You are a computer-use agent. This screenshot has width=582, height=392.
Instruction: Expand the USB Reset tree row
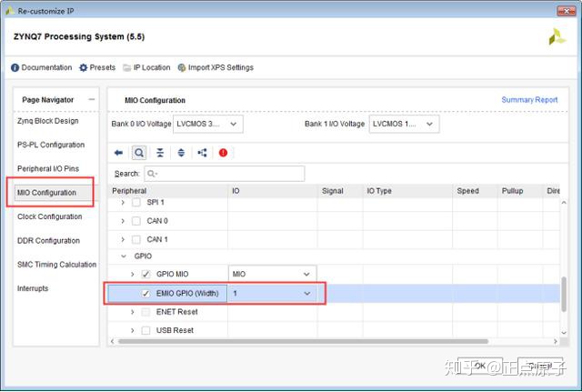coord(133,330)
